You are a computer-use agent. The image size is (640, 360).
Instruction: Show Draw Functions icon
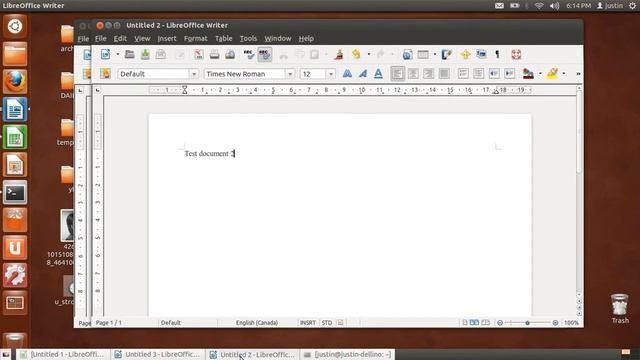[447, 54]
